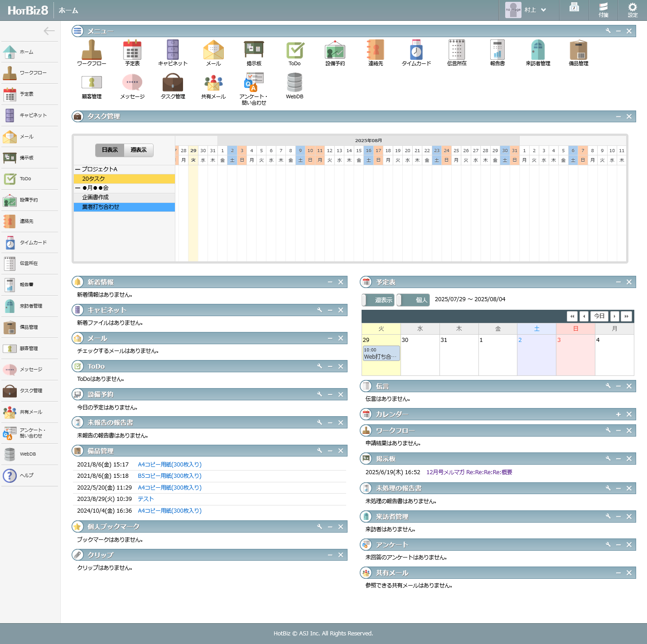Click the ヘルプ icon in the sidebar
647x644 pixels.
pyautogui.click(x=29, y=476)
